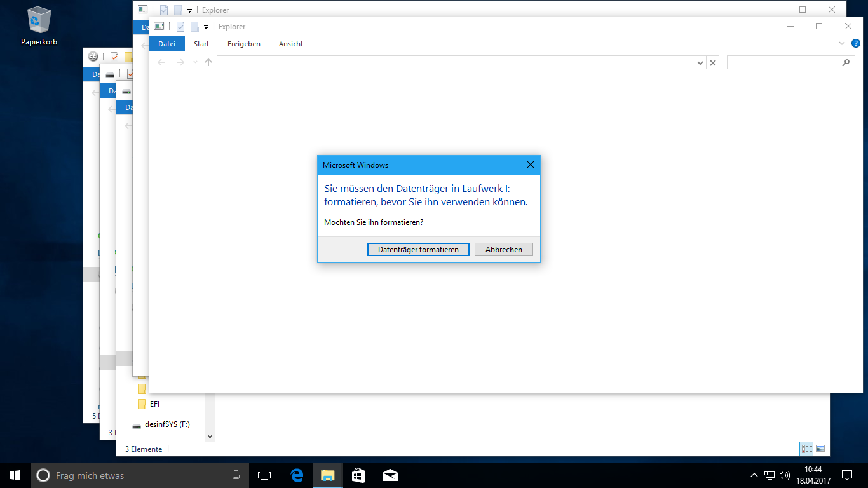Image resolution: width=868 pixels, height=488 pixels.
Task: Click the Frag mich etwas search box
Action: pyautogui.click(x=140, y=475)
